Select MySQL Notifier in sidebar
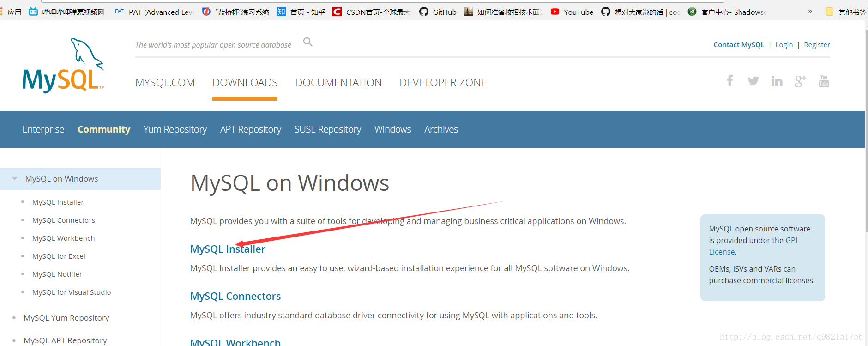868x346 pixels. point(57,274)
